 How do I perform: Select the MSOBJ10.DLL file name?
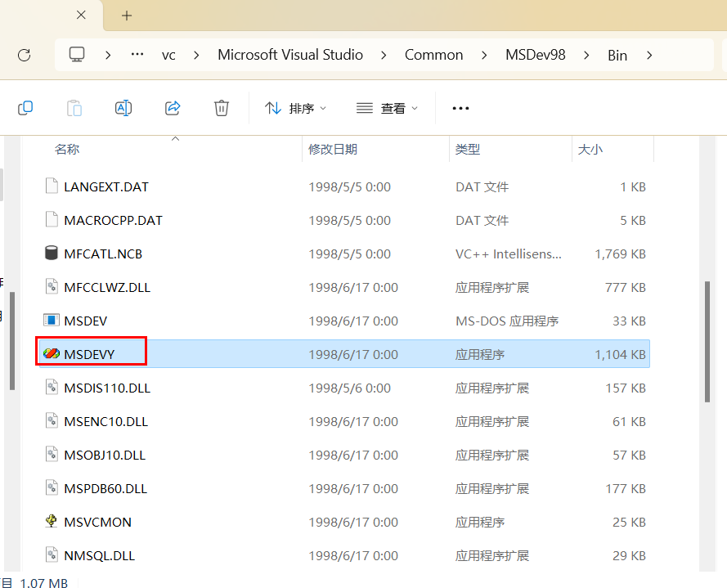click(105, 455)
